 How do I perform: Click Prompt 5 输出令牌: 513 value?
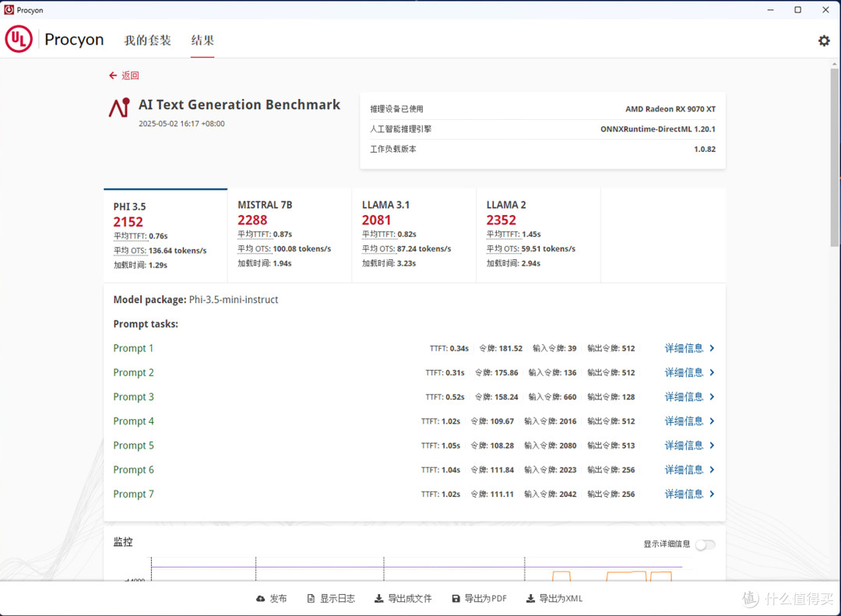click(611, 445)
